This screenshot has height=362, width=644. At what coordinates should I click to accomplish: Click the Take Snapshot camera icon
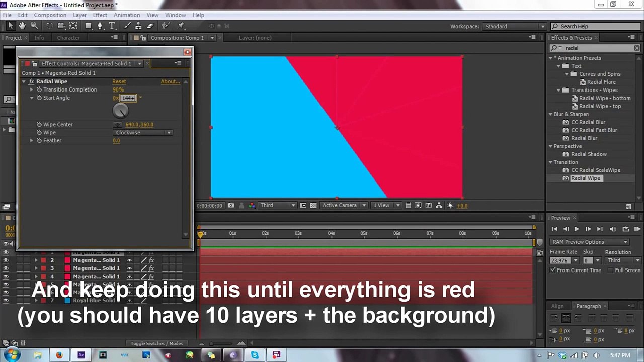point(231,205)
